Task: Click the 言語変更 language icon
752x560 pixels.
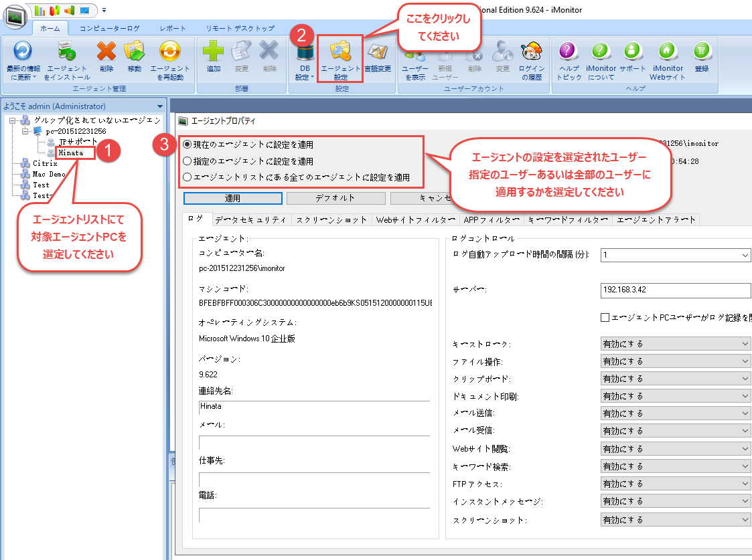Action: 378,52
